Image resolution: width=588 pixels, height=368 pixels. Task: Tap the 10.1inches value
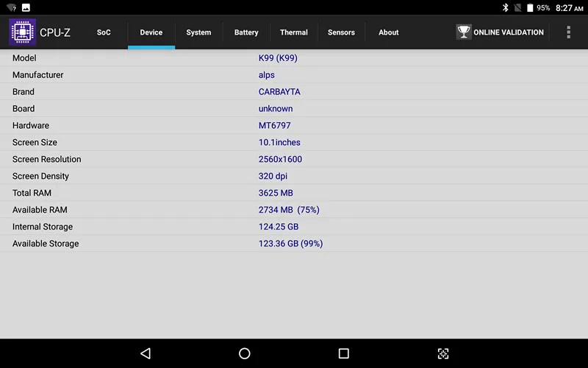point(279,142)
